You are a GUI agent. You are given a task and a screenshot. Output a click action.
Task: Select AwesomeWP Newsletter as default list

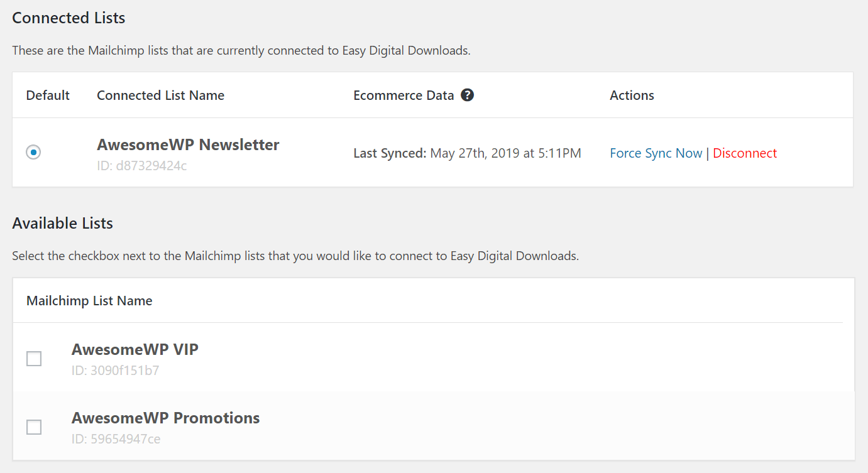point(34,153)
